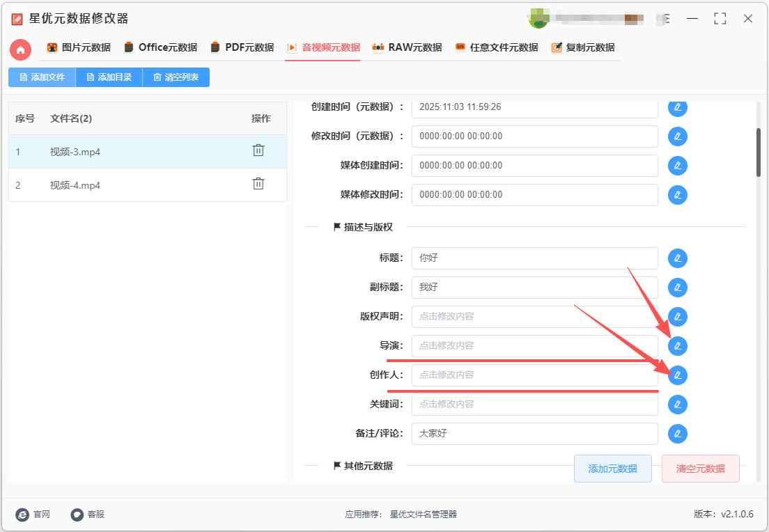Click the 序号 column header
The height and width of the screenshot is (532, 769).
point(24,118)
